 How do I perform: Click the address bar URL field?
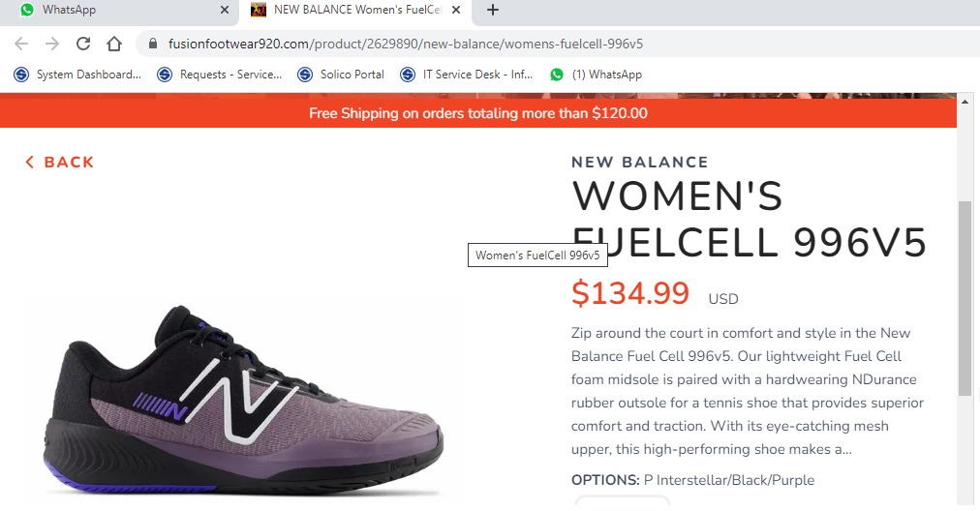pos(484,44)
